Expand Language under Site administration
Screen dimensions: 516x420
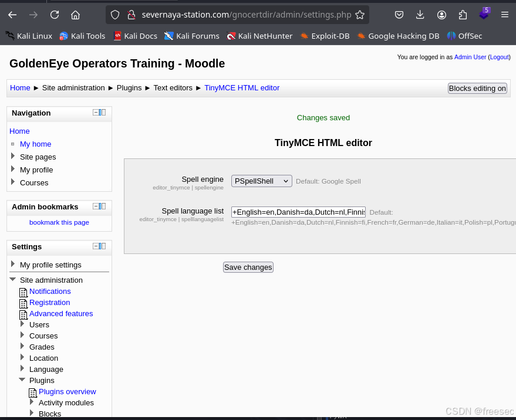(x=22, y=368)
